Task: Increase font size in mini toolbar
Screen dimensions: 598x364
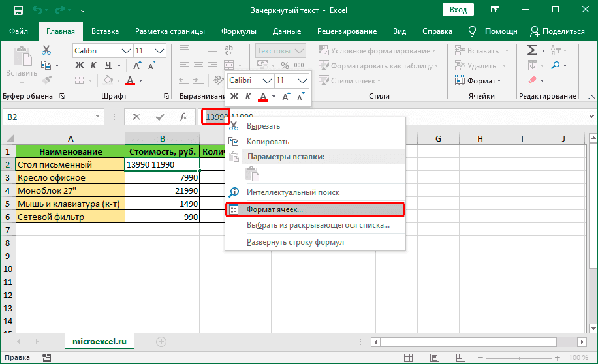Action: click(287, 97)
